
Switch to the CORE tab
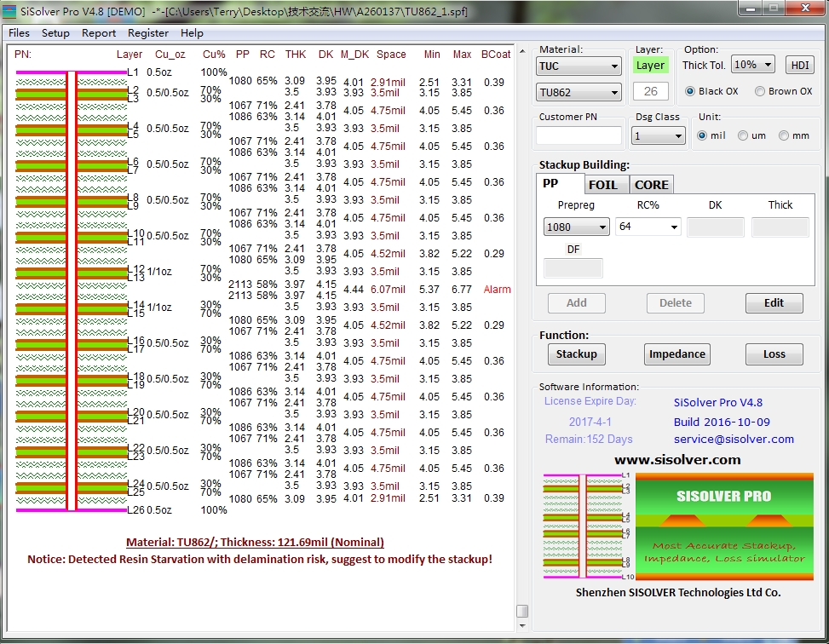click(651, 184)
